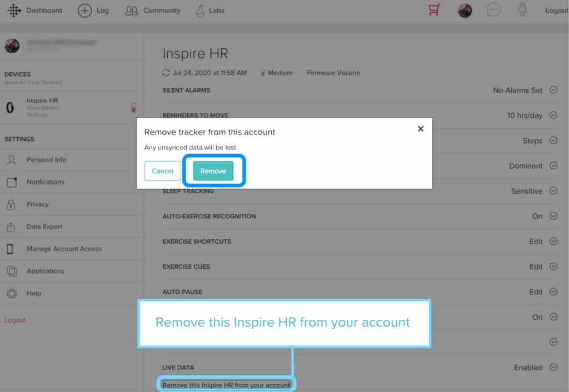Expand Auto-Exercise Recognition options
569x392 pixels.
pyautogui.click(x=553, y=216)
